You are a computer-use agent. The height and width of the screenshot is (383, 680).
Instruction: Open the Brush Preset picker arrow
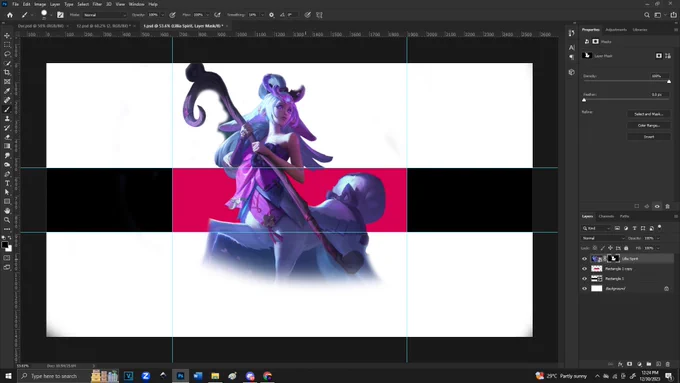(51, 15)
